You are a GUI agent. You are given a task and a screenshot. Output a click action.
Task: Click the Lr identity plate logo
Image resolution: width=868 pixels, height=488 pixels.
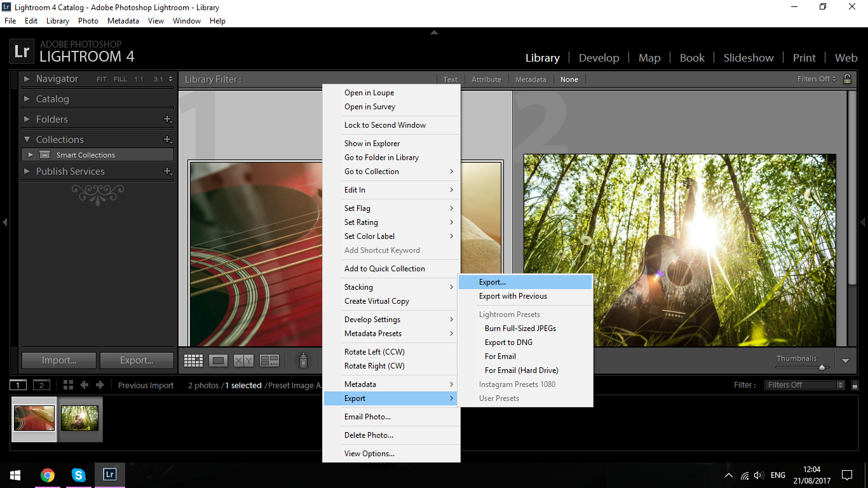(22, 51)
